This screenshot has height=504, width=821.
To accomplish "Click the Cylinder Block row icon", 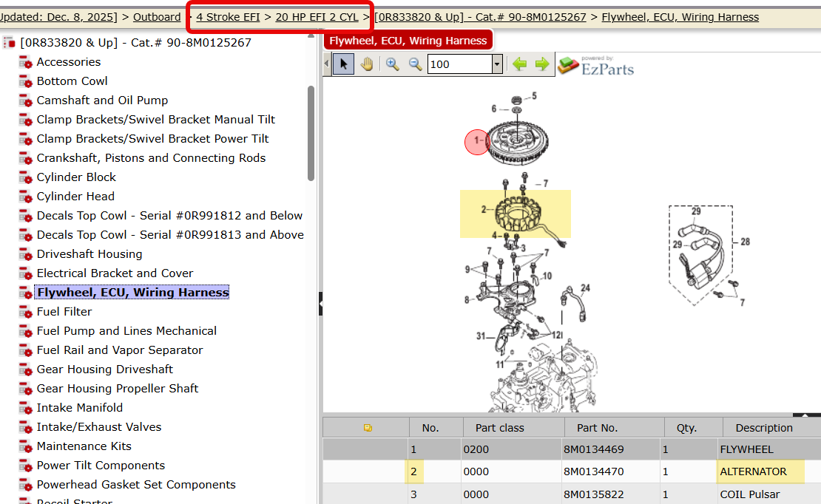I will click(25, 177).
